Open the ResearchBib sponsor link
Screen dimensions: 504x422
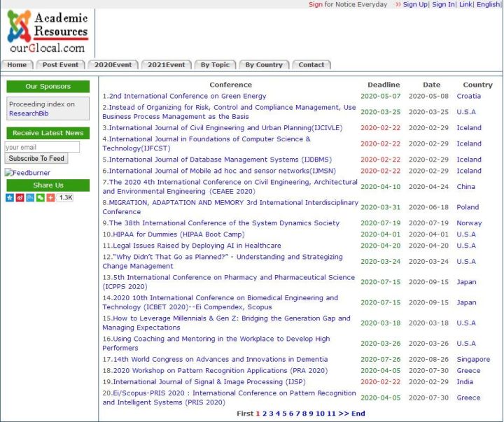29,113
